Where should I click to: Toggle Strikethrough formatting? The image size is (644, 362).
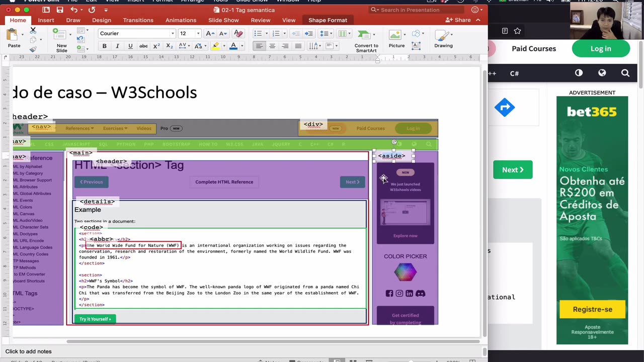coord(143,46)
